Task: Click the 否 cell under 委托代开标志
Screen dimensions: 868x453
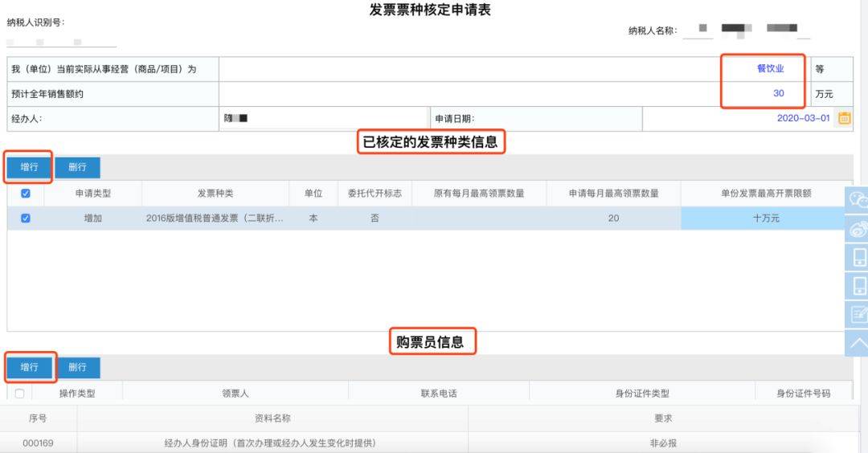Action: click(375, 218)
